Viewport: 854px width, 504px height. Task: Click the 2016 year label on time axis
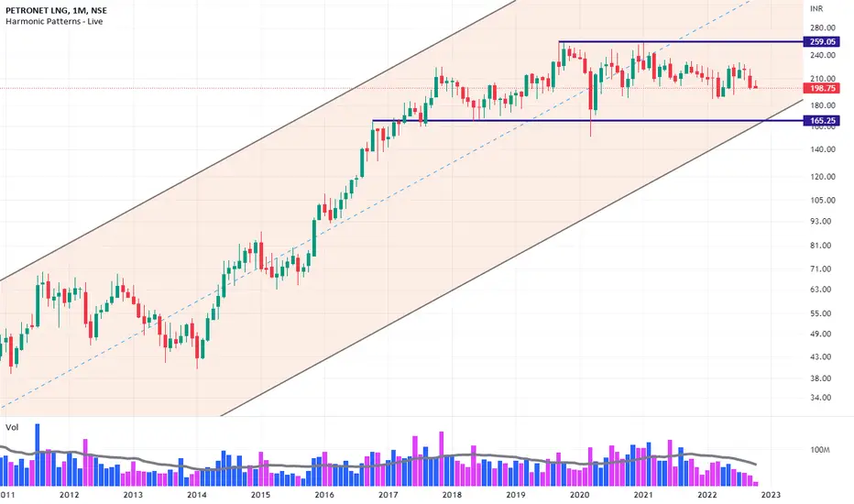coord(324,495)
